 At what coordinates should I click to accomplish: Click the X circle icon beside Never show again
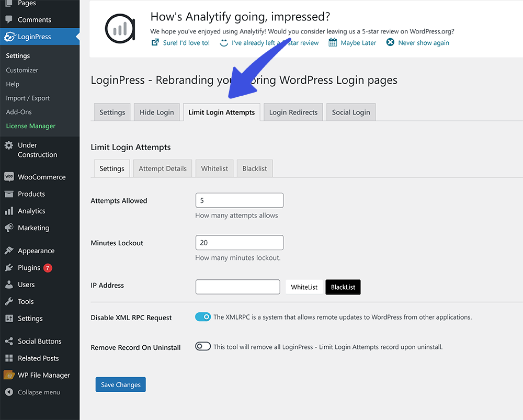pyautogui.click(x=390, y=42)
